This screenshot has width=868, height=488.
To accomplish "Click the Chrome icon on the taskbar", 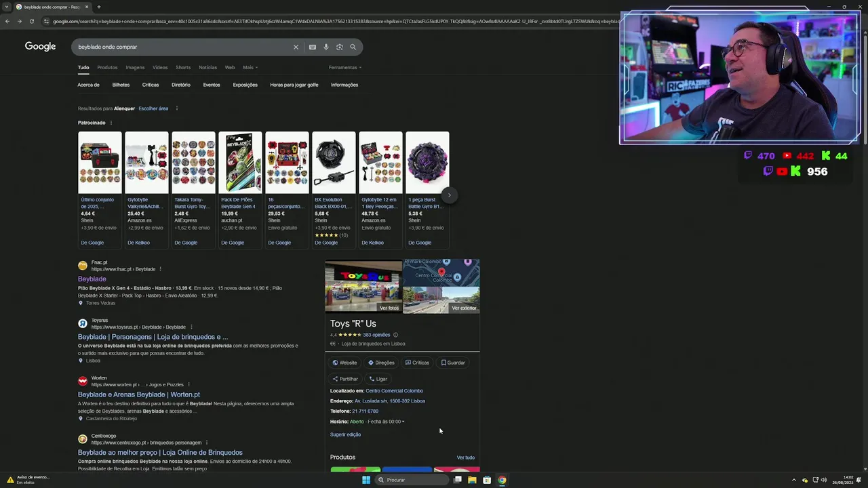I will [x=502, y=480].
